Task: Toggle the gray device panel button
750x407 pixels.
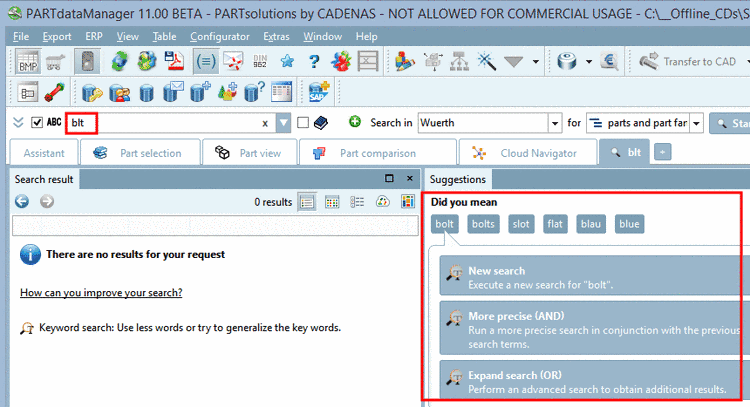Action: pos(87,62)
